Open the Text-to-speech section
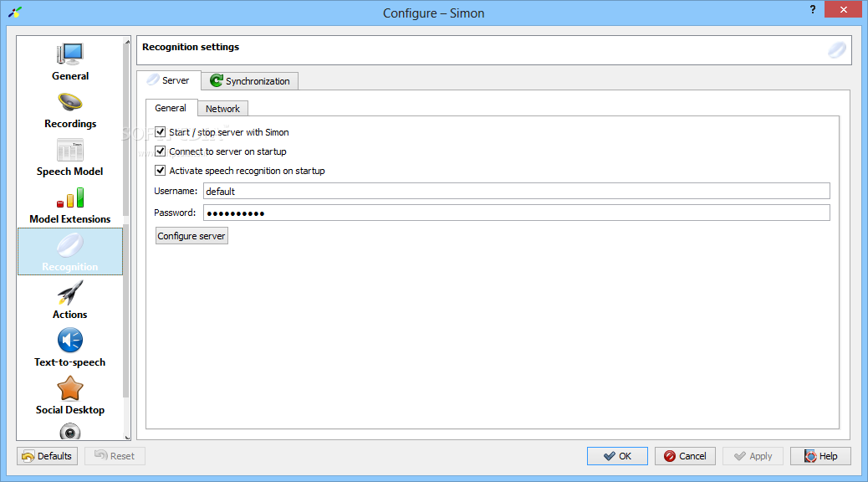 [69, 347]
